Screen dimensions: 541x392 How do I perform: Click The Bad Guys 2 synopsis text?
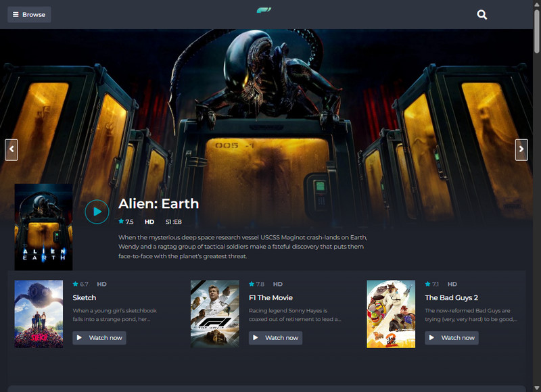coord(471,315)
